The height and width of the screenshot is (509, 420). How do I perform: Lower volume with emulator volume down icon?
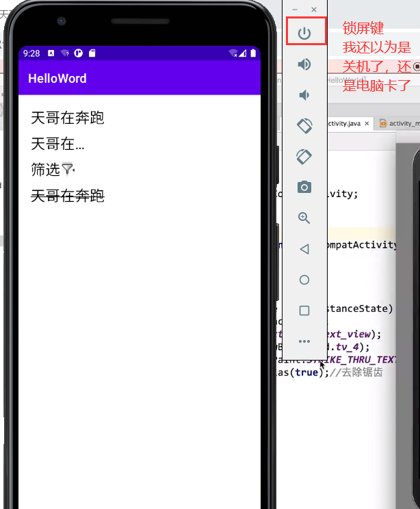304,95
